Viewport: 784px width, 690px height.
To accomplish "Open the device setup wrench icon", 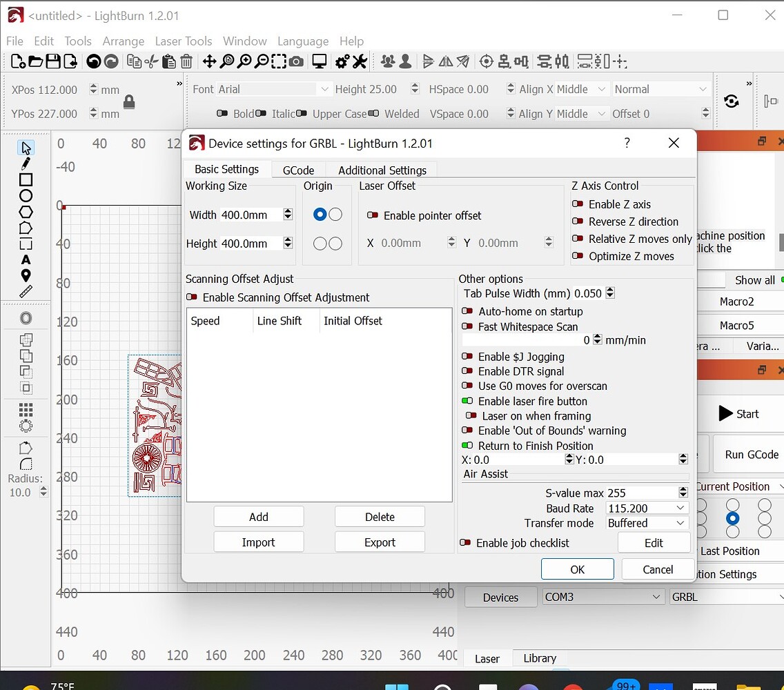I will point(360,63).
